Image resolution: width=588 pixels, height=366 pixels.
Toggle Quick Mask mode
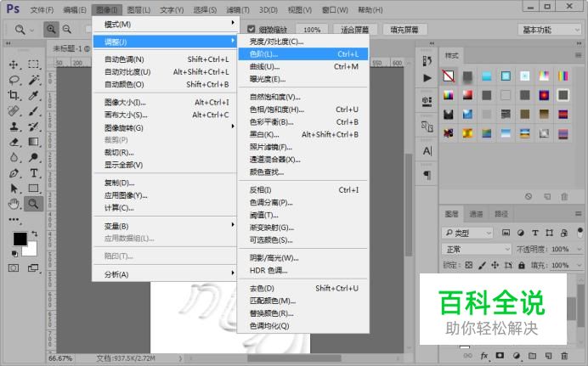click(x=14, y=267)
